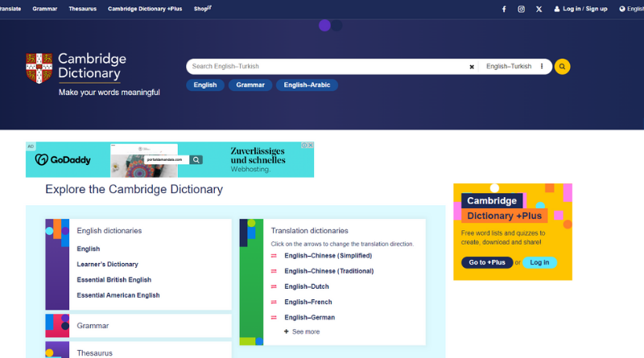Viewport: 644px width, 358px height.
Task: Click the Go to +Plus button
Action: (x=487, y=262)
